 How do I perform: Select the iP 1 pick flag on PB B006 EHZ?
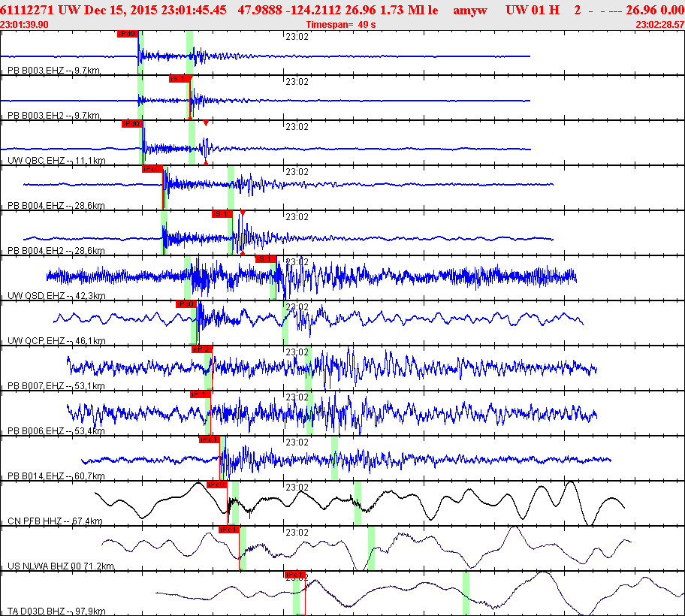tap(201, 394)
